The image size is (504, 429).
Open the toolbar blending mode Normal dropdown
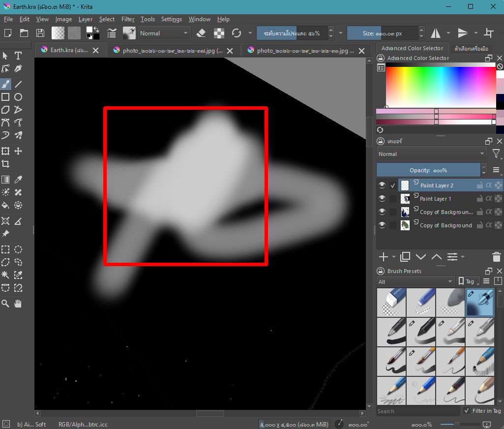pyautogui.click(x=164, y=33)
